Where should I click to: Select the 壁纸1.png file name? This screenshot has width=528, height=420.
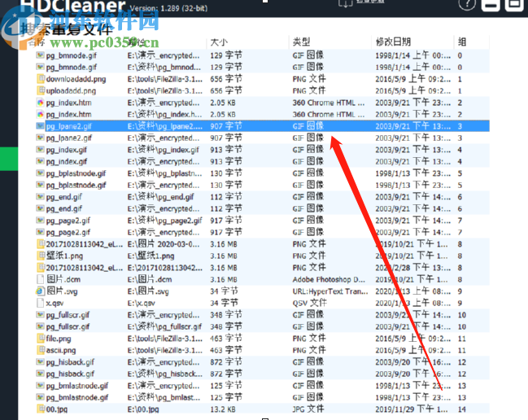pos(64,256)
